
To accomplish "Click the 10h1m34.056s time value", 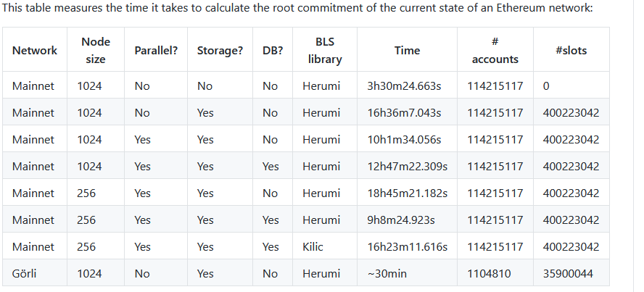I will pyautogui.click(x=402, y=140).
